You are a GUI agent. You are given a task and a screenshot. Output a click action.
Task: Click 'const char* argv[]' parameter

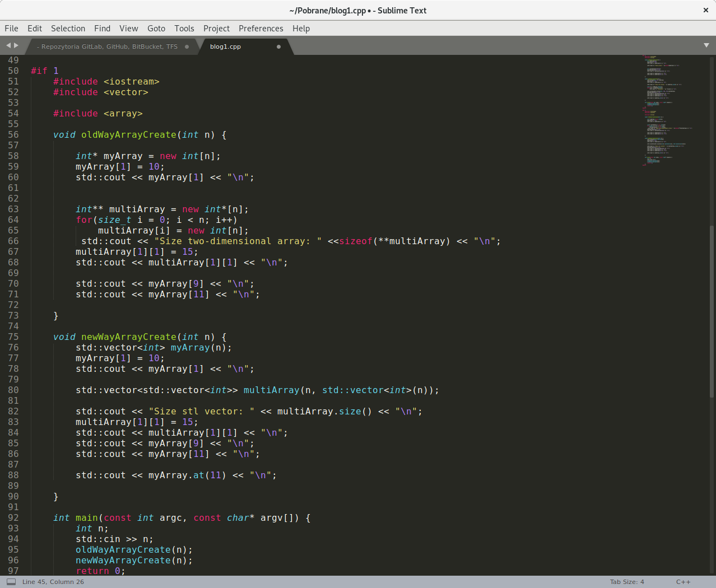tap(247, 517)
